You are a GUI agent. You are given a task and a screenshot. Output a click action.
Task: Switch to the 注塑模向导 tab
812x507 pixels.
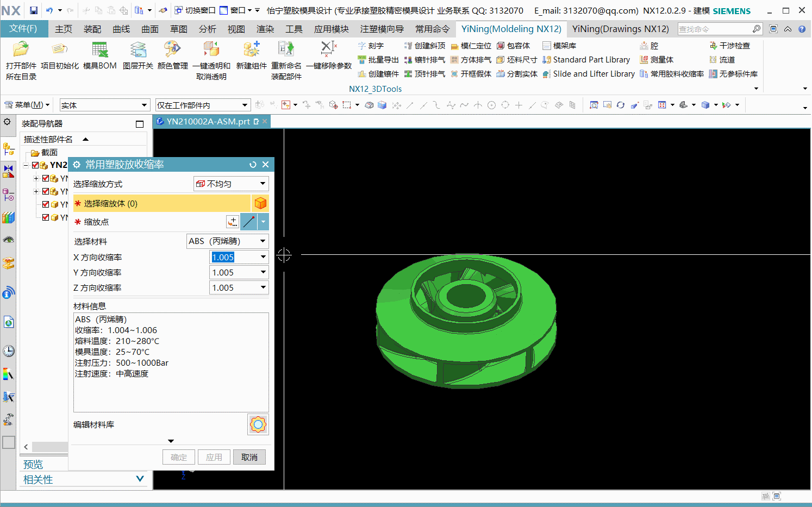(382, 29)
